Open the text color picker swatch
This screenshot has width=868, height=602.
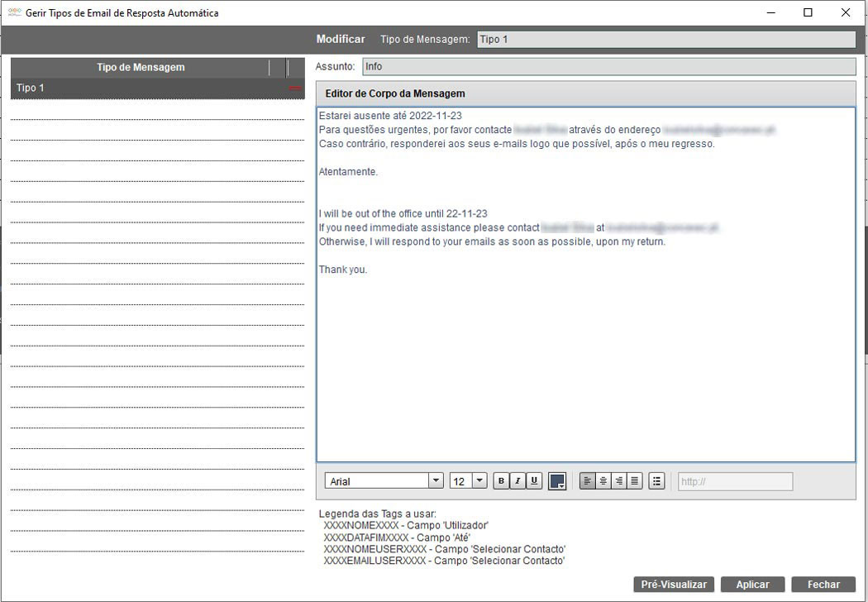pos(557,481)
